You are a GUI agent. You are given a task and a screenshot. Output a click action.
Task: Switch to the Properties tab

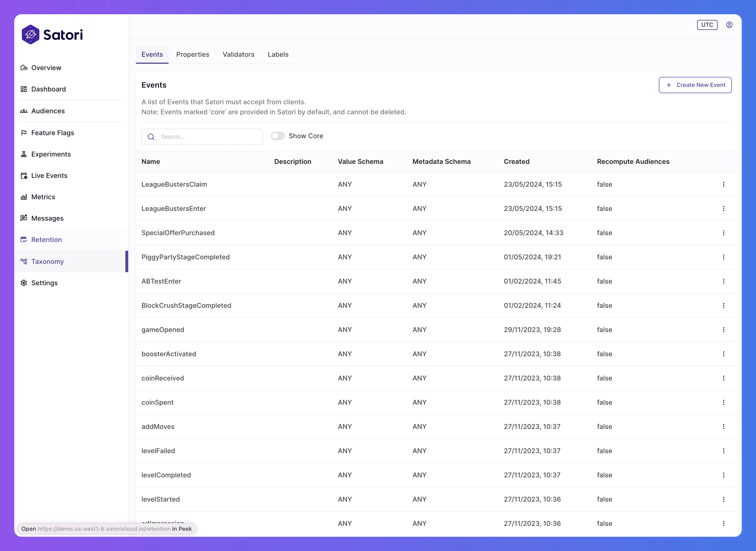[x=193, y=54]
